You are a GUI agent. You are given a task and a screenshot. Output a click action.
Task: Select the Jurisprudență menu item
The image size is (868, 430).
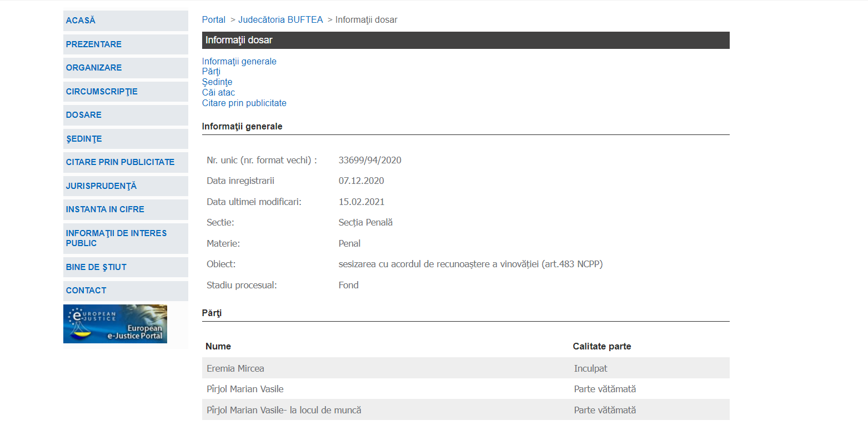coord(101,186)
